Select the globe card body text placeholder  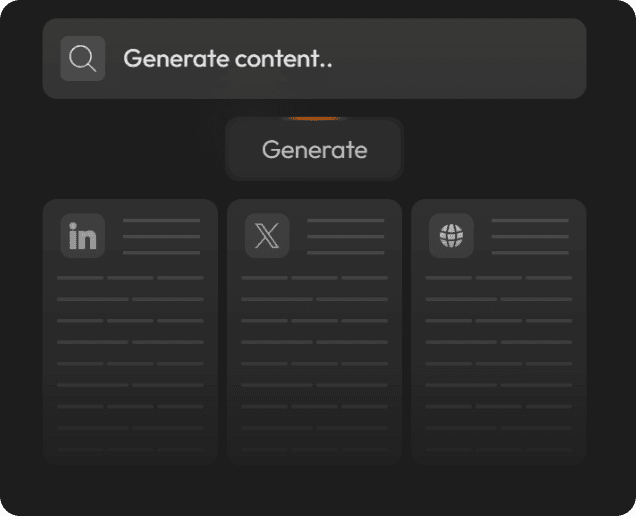pos(498,342)
